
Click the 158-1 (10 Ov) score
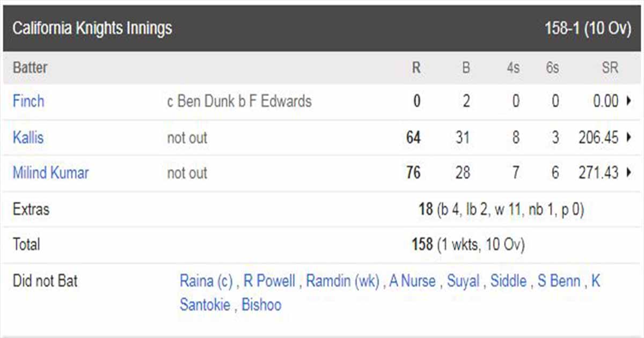pyautogui.click(x=588, y=28)
